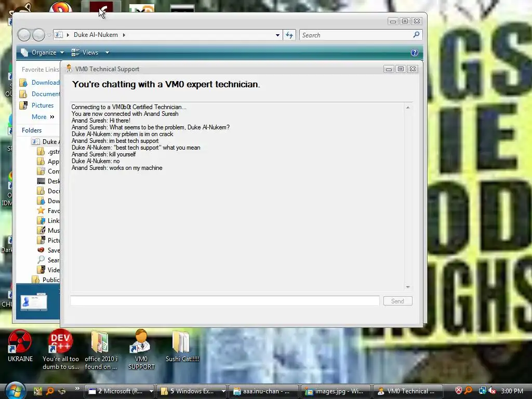
Task: Open the Downloads favorite link
Action: pyautogui.click(x=46, y=83)
